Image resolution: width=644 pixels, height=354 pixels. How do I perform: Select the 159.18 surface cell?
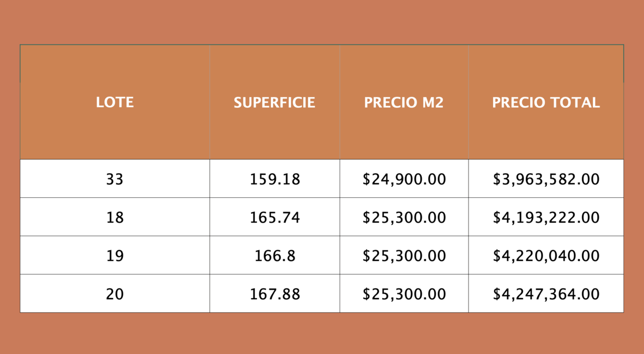tap(275, 179)
